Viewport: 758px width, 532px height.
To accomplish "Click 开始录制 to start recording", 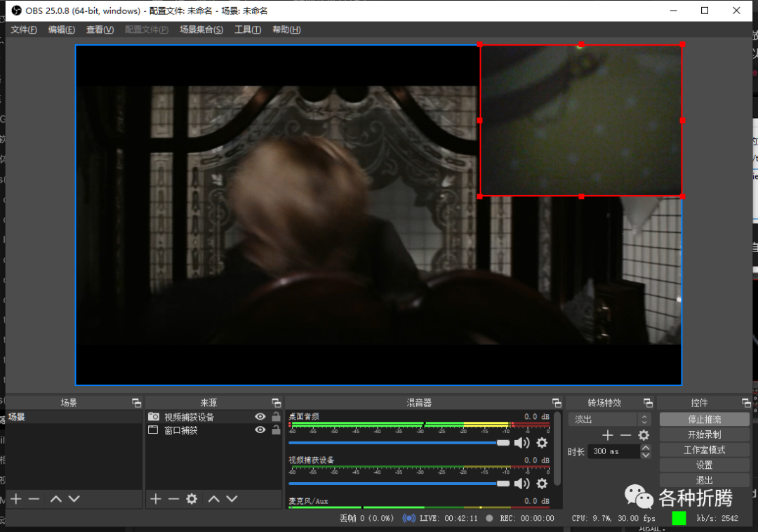I will (x=705, y=434).
